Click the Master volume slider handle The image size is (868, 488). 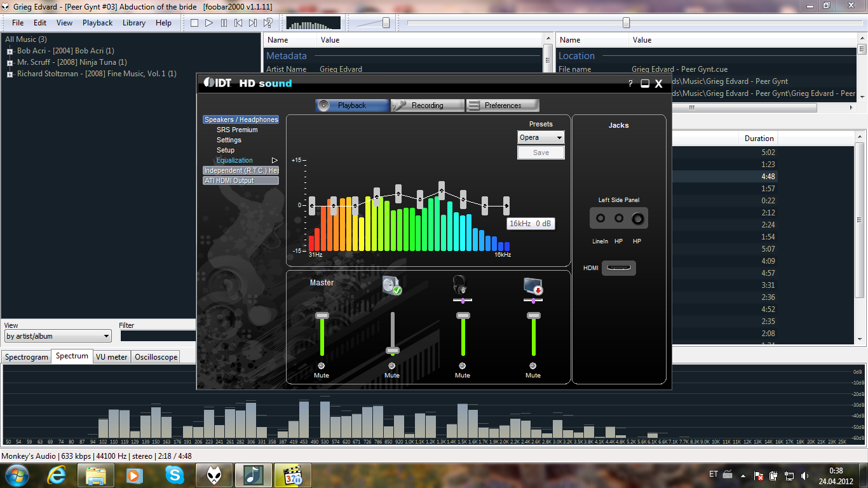point(322,315)
